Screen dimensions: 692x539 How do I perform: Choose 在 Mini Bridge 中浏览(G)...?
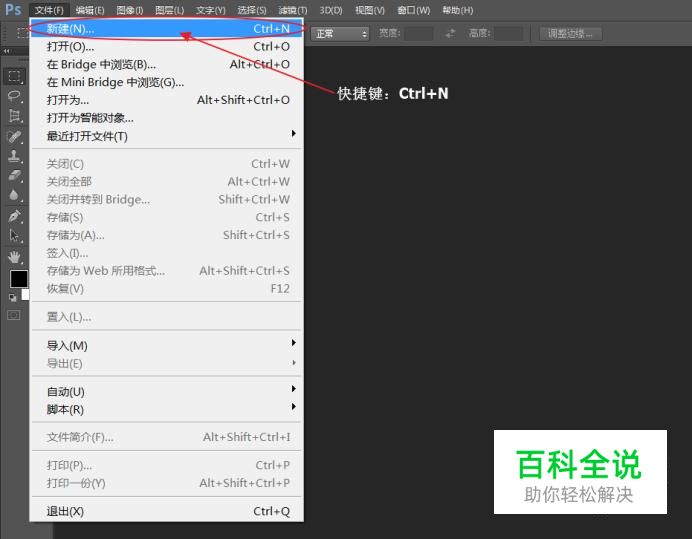(x=167, y=82)
